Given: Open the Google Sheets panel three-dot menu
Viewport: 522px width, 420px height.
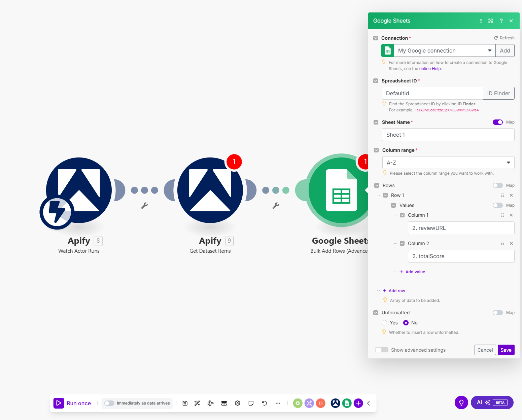Looking at the screenshot, I should coord(481,21).
